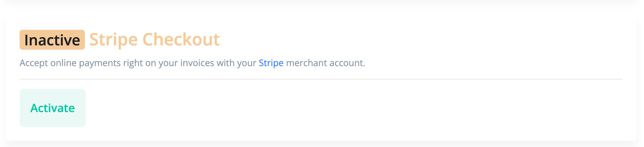644x147 pixels.
Task: Click the horizontal divider above Activate
Action: click(321, 79)
